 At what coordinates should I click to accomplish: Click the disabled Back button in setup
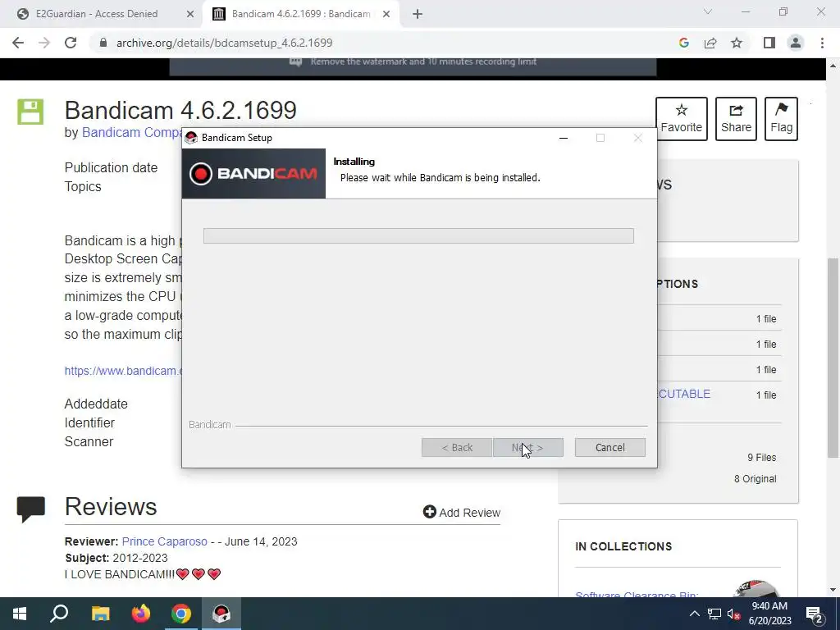coord(456,447)
